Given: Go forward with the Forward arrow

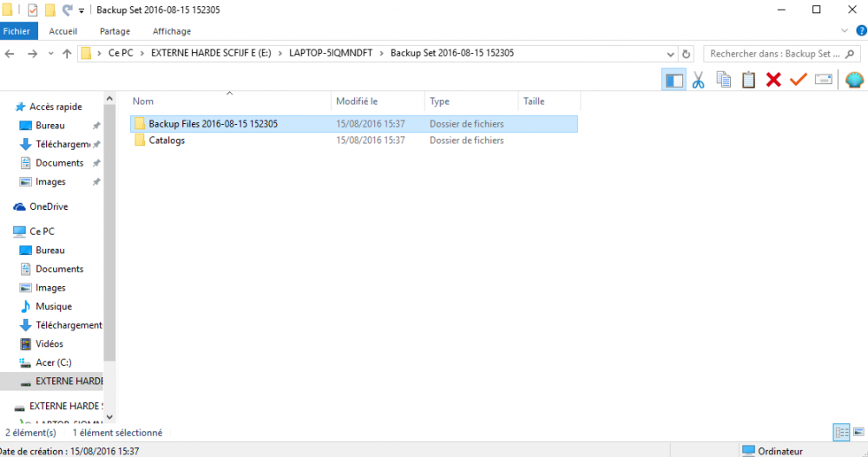Looking at the screenshot, I should (33, 54).
